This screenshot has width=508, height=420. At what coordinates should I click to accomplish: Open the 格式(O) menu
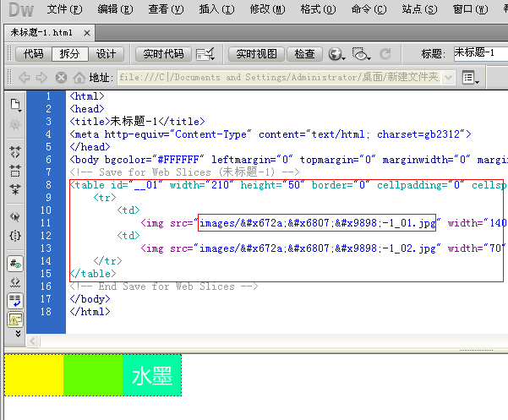[318, 9]
